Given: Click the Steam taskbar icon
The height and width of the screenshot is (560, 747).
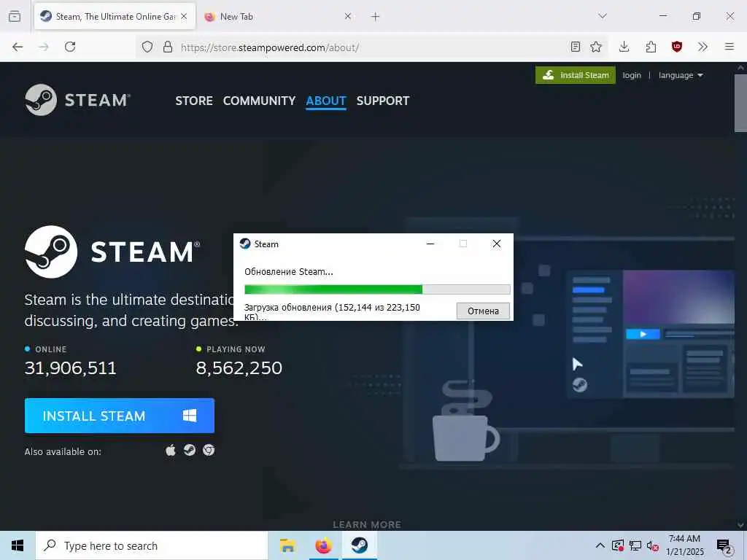Looking at the screenshot, I should pos(360,545).
